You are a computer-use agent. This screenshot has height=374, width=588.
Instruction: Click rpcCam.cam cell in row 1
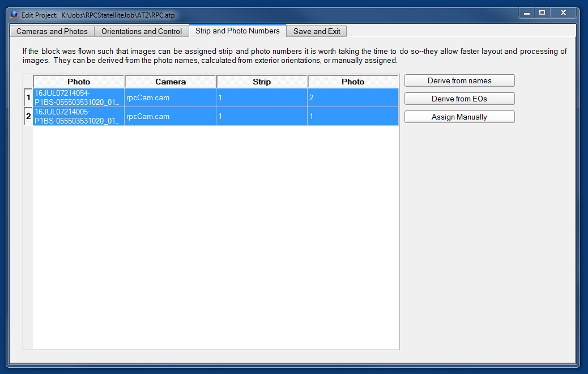click(x=171, y=97)
